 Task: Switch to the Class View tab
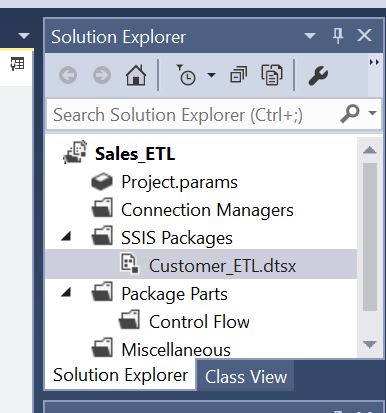[246, 377]
